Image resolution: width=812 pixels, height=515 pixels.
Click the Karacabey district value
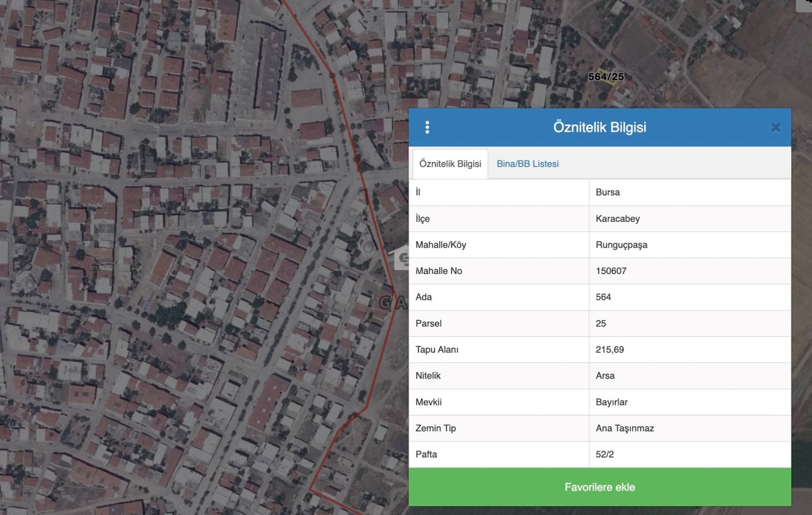617,218
